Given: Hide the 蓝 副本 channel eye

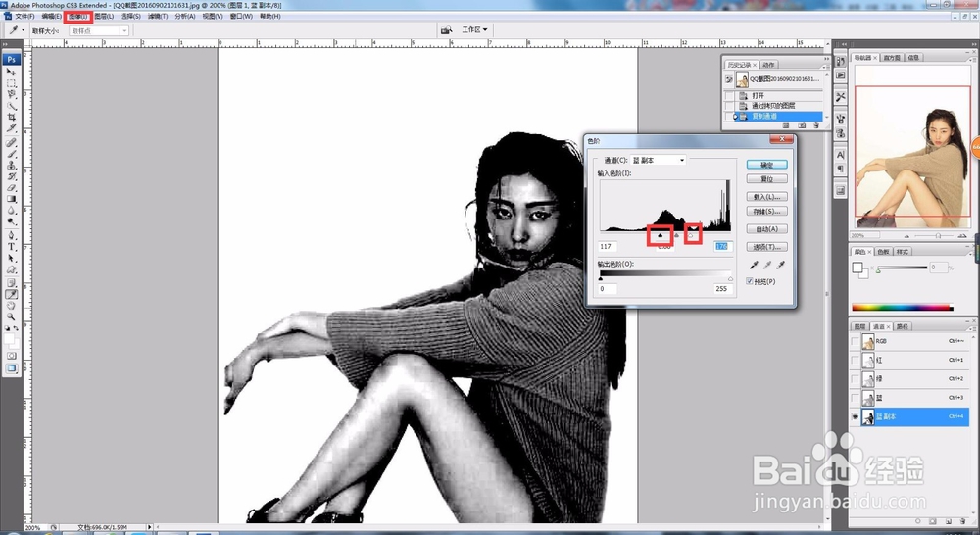Looking at the screenshot, I should point(855,416).
